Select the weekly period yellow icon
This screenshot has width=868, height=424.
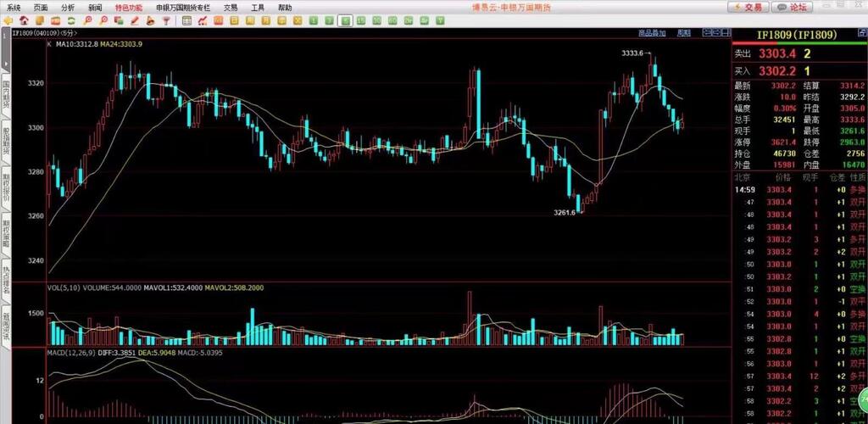(250, 21)
